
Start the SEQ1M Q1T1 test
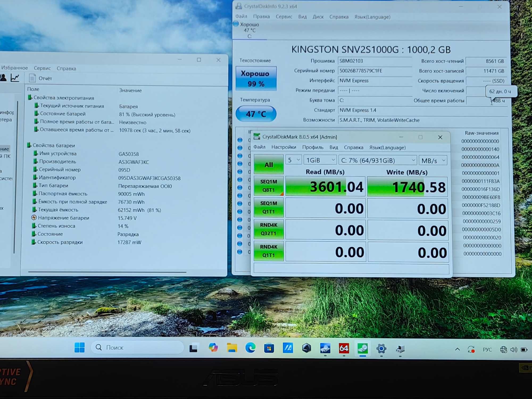(x=268, y=207)
